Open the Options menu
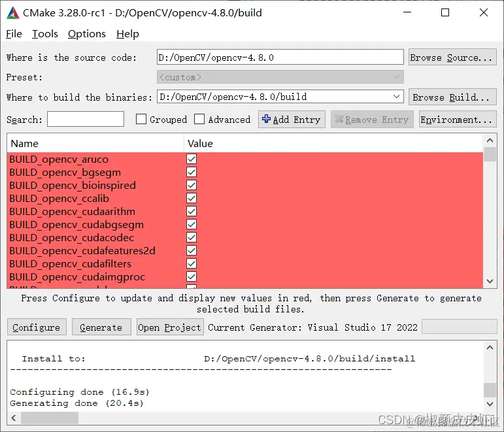 (x=87, y=34)
